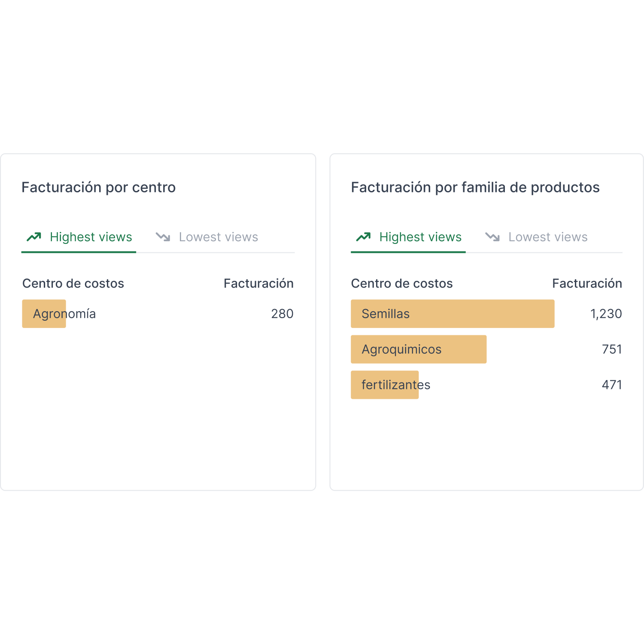Click the 280 value for Agronomía
Viewport: 644px width, 644px height.
click(x=282, y=314)
